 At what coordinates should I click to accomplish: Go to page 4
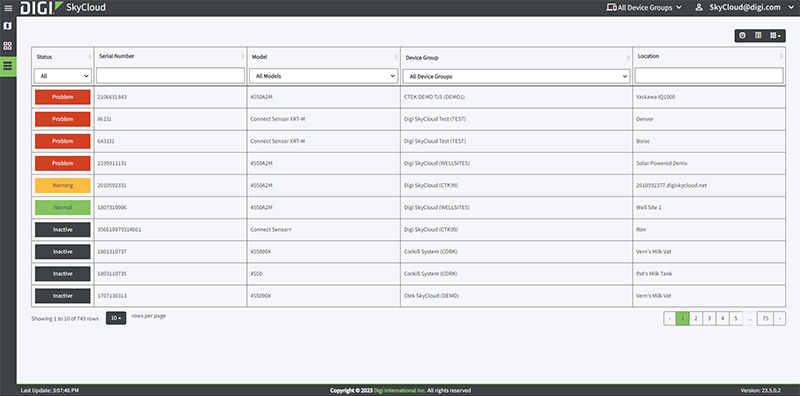(x=722, y=318)
